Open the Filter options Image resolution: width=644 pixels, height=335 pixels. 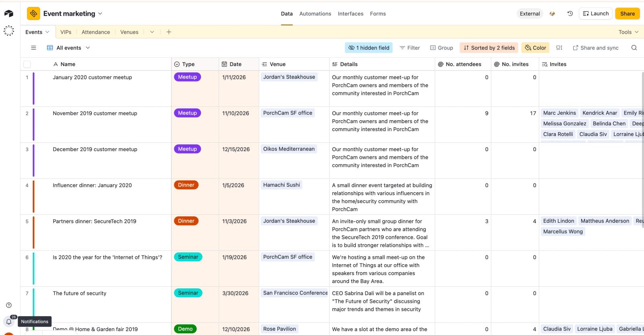[x=410, y=48]
